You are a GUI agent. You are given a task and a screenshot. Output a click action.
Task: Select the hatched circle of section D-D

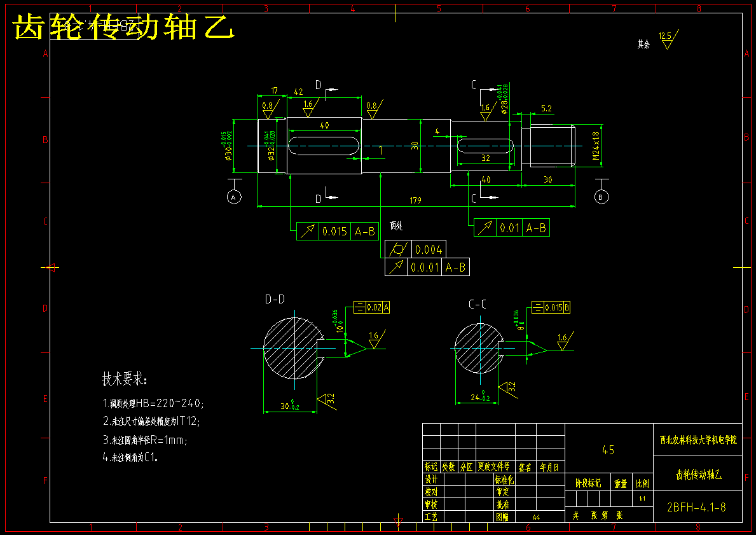(x=294, y=348)
